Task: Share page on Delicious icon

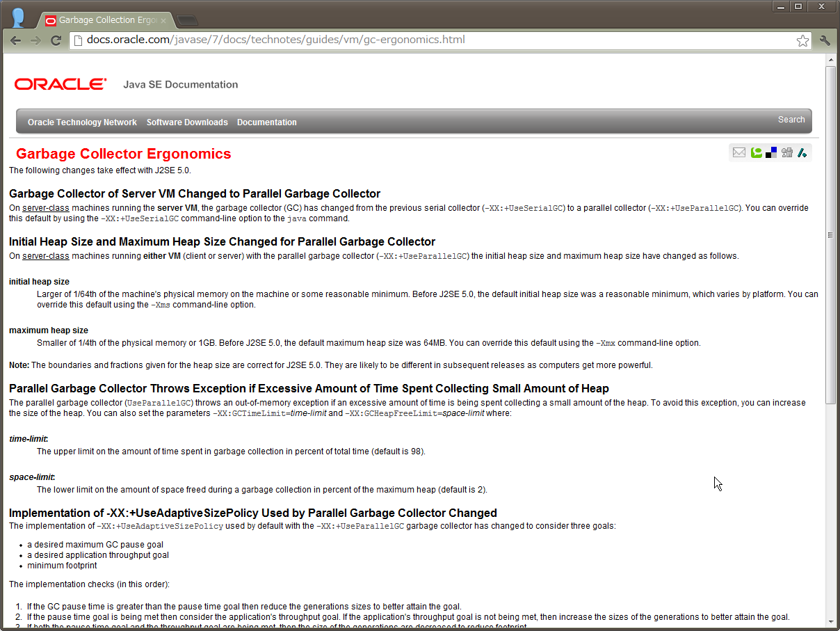Action: [771, 152]
